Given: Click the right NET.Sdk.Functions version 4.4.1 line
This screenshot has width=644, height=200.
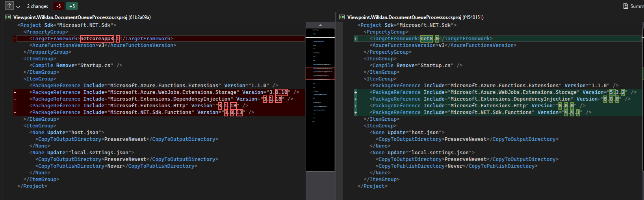Looking at the screenshot, I should coord(481,112).
